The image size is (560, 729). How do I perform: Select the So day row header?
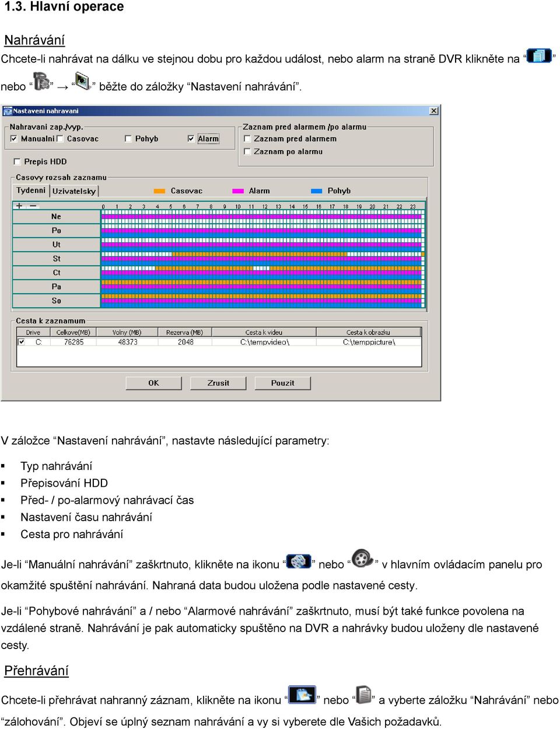(x=57, y=301)
